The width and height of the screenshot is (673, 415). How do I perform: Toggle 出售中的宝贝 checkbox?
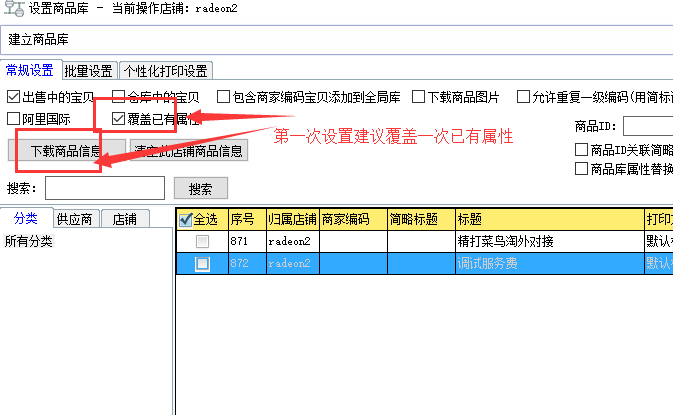point(13,97)
